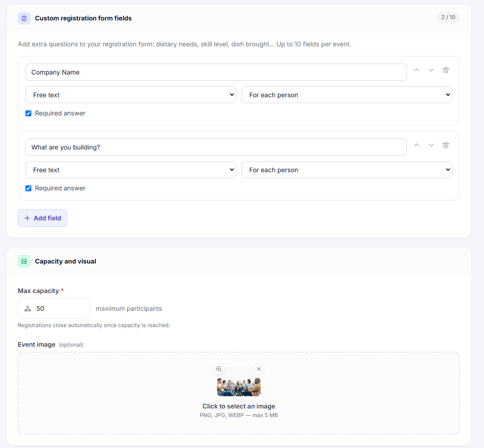Click the 2 / 10 field counter badge
Image resolution: width=484 pixels, height=448 pixels.
pos(448,17)
